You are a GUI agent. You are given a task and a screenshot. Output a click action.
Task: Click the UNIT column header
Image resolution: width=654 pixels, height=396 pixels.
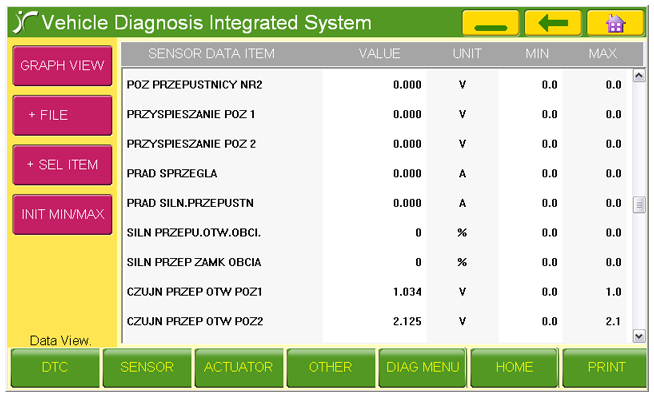point(467,53)
